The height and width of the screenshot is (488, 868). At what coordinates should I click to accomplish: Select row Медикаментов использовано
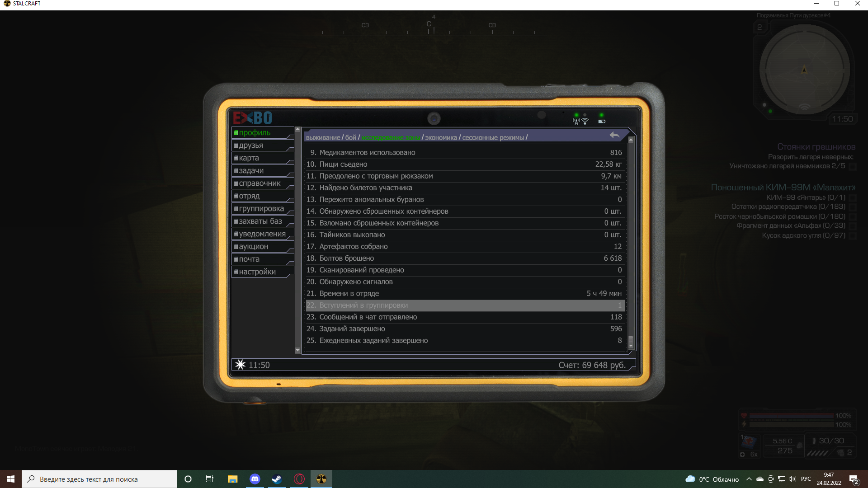click(x=465, y=153)
